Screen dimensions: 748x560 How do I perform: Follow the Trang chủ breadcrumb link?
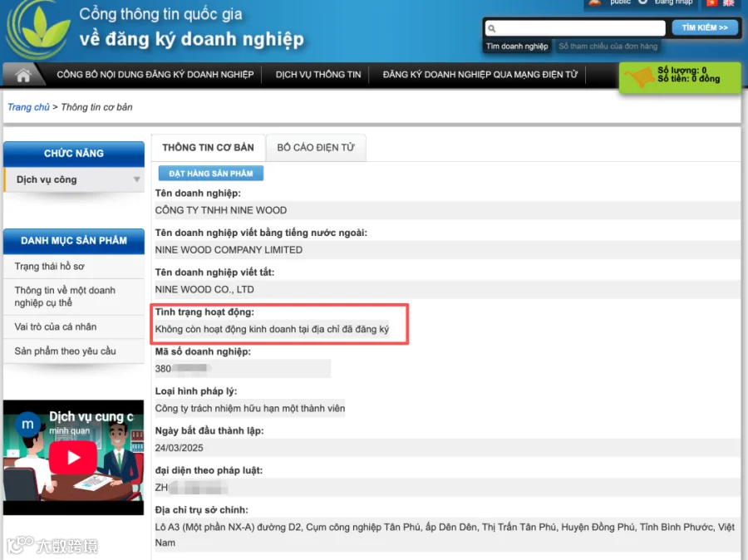28,107
